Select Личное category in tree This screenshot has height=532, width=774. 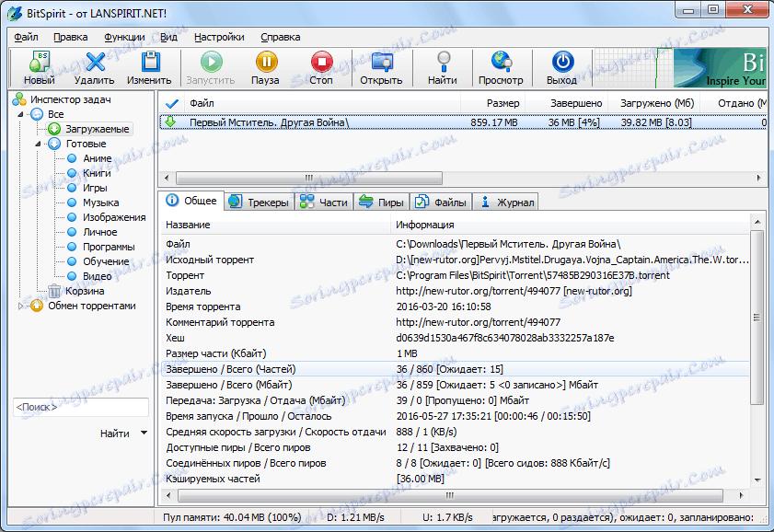[x=99, y=232]
